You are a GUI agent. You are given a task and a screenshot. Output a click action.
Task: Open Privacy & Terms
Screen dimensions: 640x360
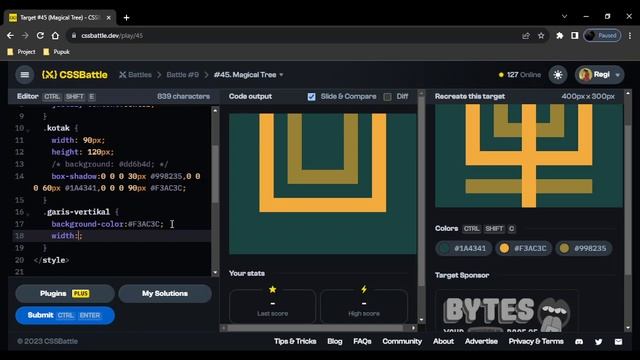536,341
